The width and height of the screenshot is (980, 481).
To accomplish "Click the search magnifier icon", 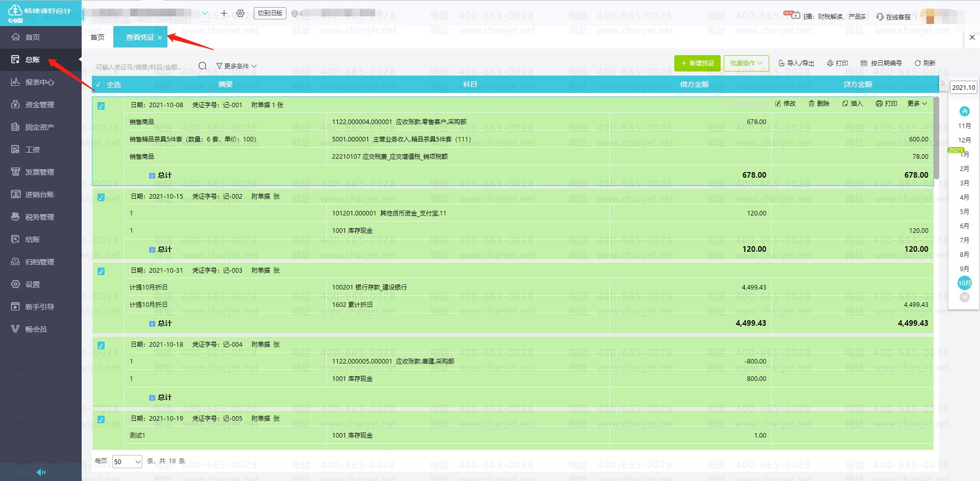I will click(203, 66).
